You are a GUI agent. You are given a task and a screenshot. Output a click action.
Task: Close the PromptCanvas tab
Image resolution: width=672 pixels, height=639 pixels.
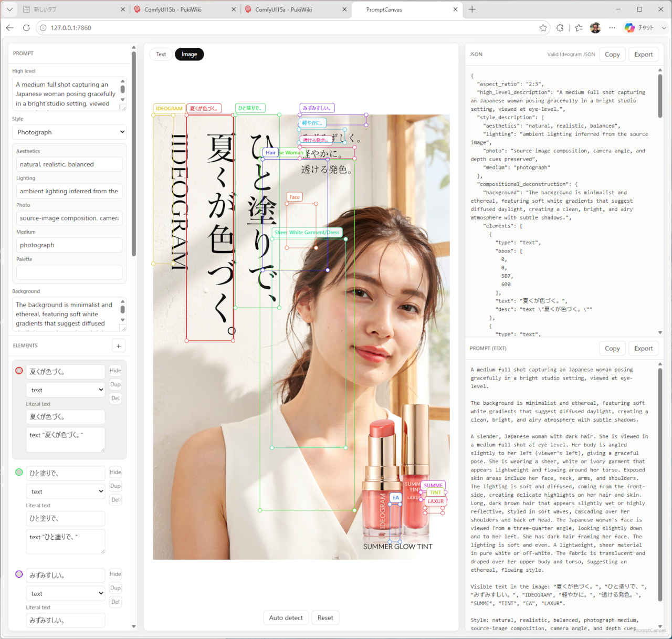(x=455, y=9)
